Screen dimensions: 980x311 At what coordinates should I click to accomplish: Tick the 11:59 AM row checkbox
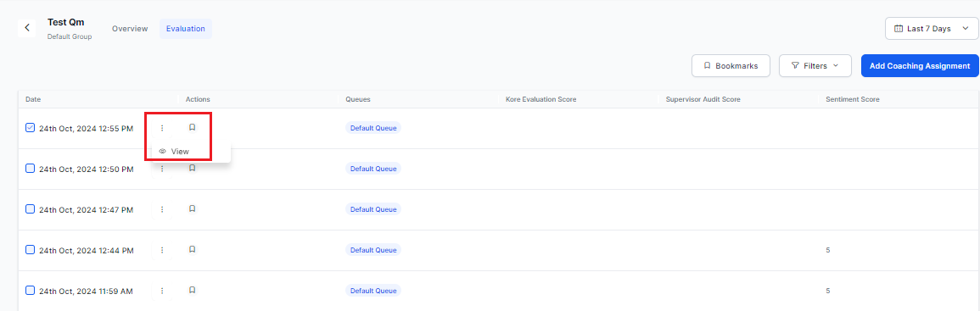tap(30, 291)
